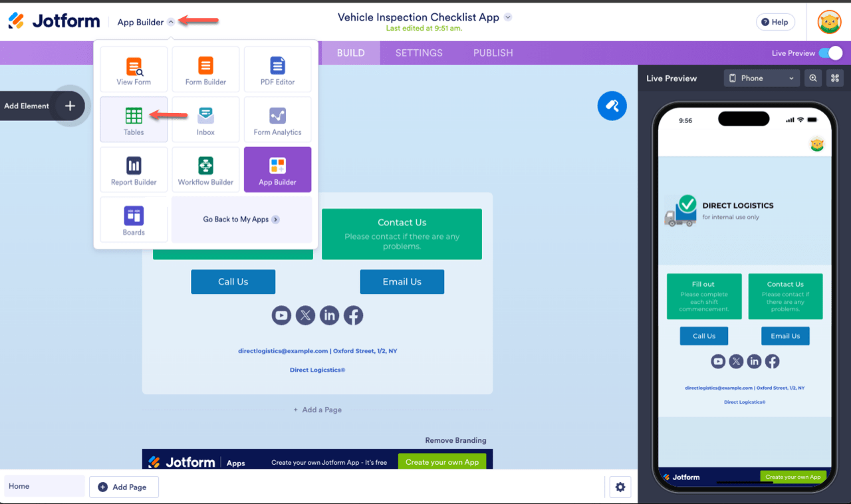Select the Home page tab
Viewport: 851px width, 504px height.
pyautogui.click(x=45, y=486)
